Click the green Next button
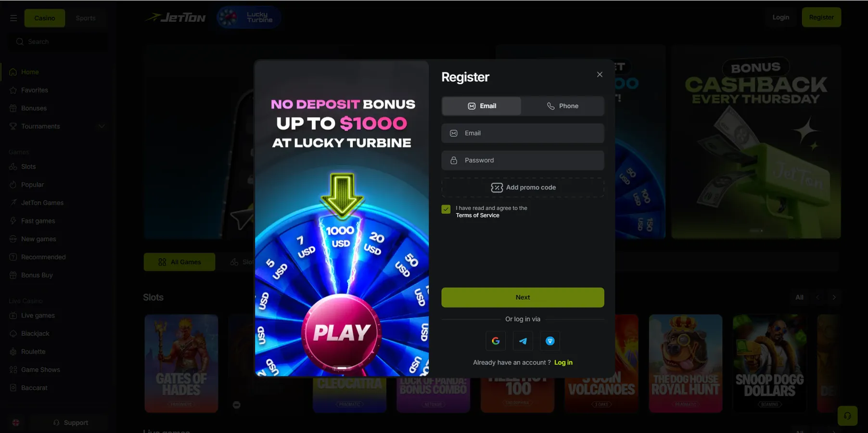The image size is (868, 433). [x=523, y=297]
